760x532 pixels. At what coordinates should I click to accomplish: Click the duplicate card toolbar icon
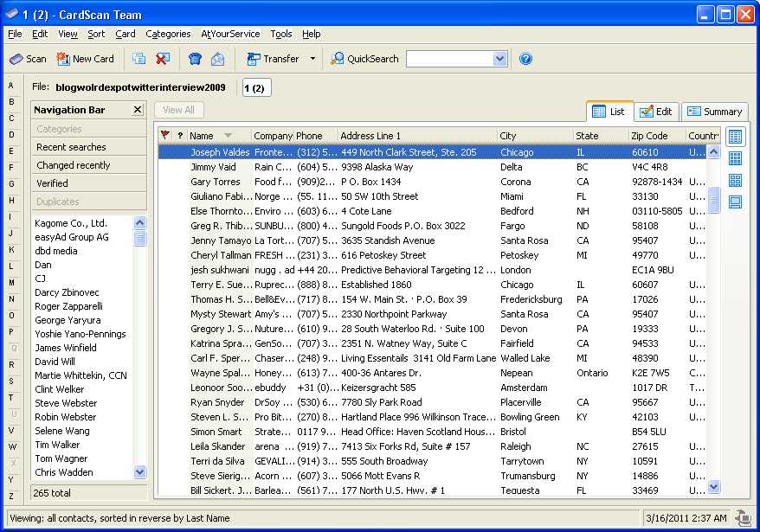[x=138, y=59]
